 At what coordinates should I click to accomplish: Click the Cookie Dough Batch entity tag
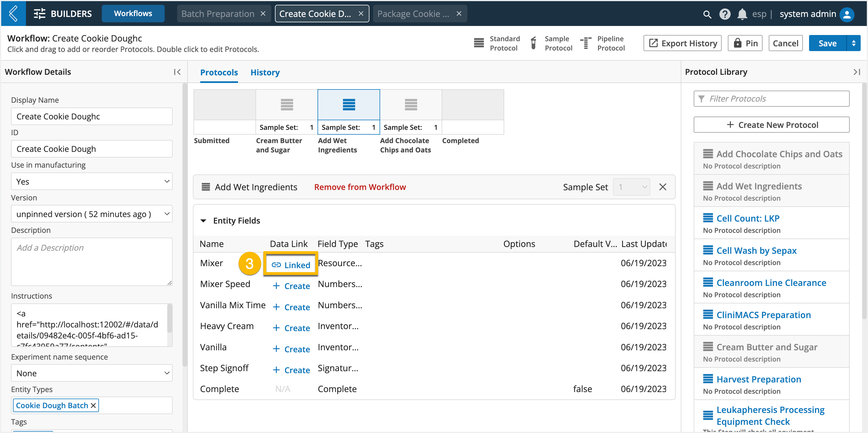52,405
